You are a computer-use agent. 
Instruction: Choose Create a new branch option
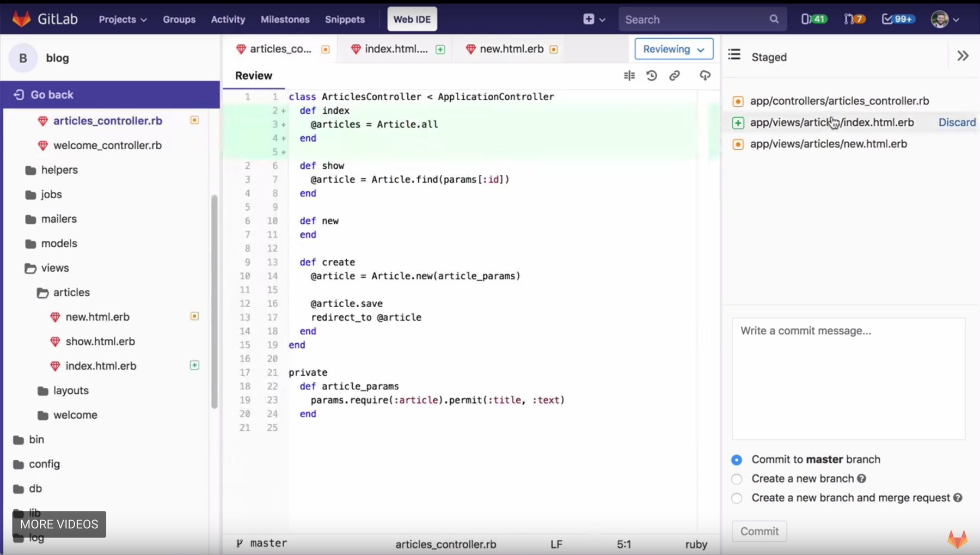pyautogui.click(x=737, y=479)
